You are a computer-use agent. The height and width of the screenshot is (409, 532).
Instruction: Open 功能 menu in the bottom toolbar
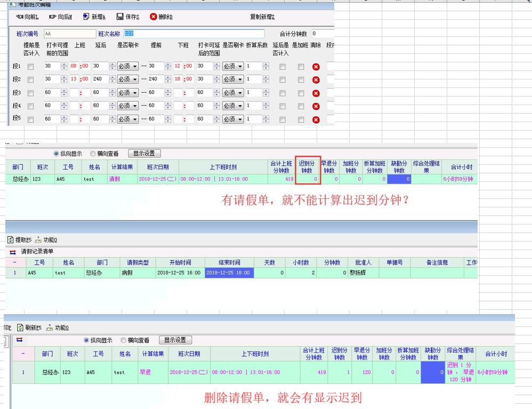coord(50,327)
